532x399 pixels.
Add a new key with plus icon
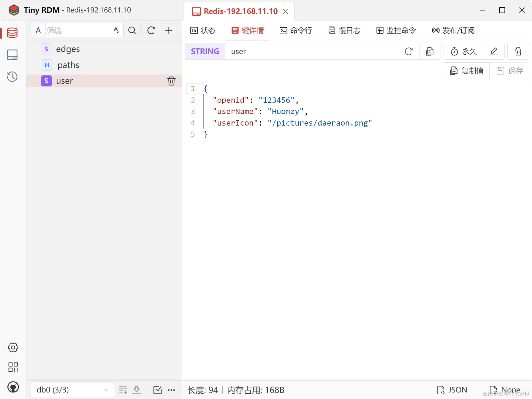click(169, 30)
